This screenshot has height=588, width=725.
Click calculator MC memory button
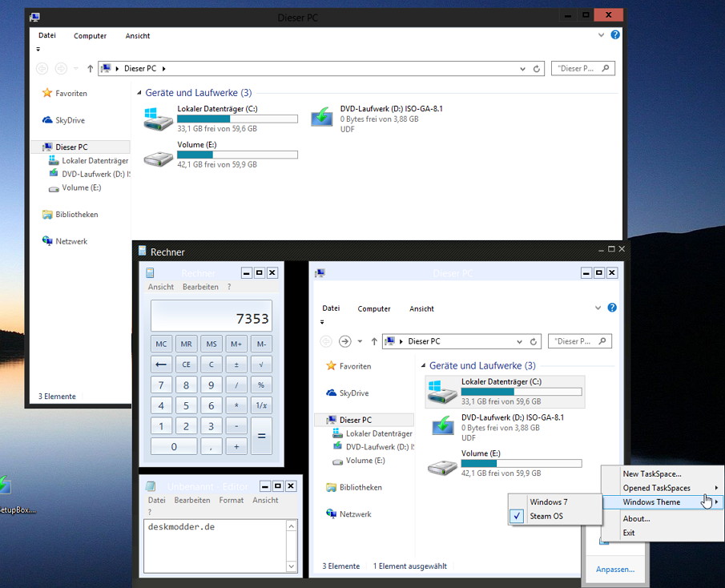161,344
